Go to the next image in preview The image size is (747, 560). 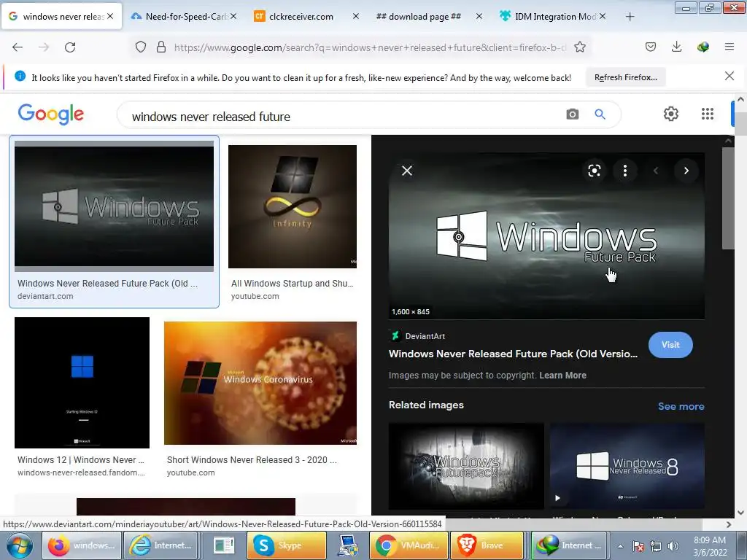point(686,171)
